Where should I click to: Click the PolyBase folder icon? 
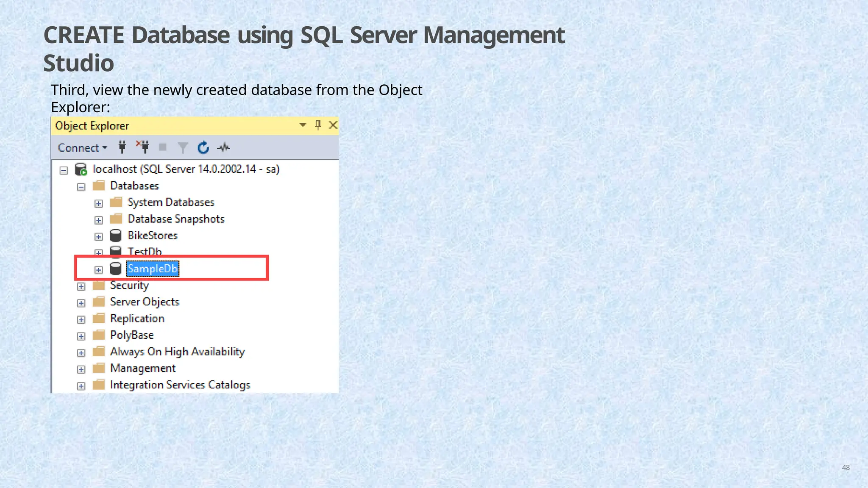98,335
